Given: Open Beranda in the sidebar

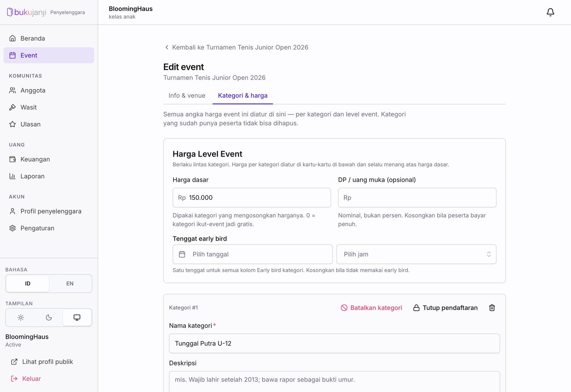Looking at the screenshot, I should (x=49, y=38).
